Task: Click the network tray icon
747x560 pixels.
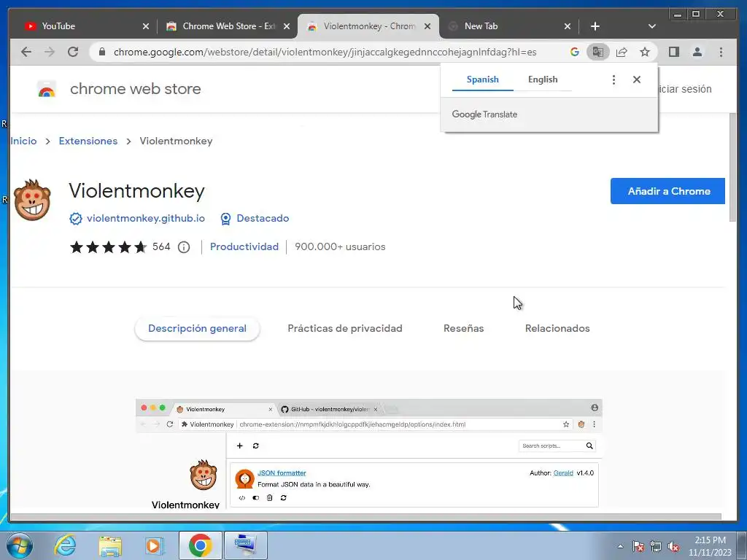Action: [656, 546]
